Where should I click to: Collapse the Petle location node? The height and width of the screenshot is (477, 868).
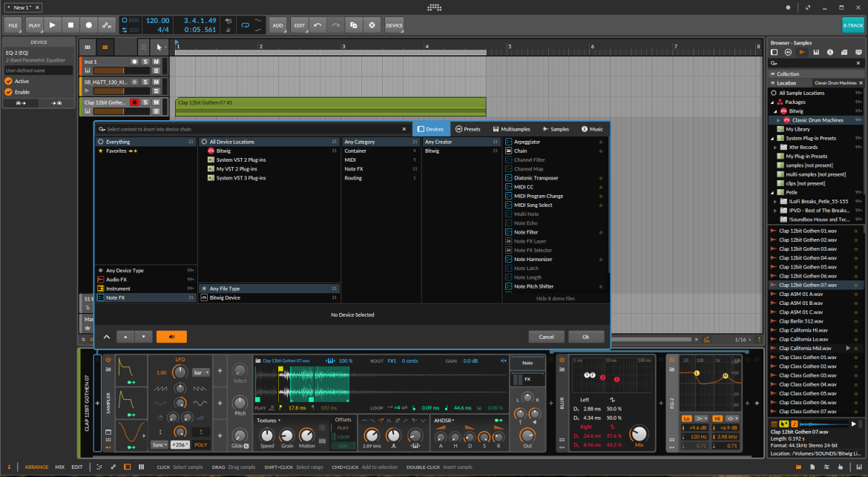point(773,193)
